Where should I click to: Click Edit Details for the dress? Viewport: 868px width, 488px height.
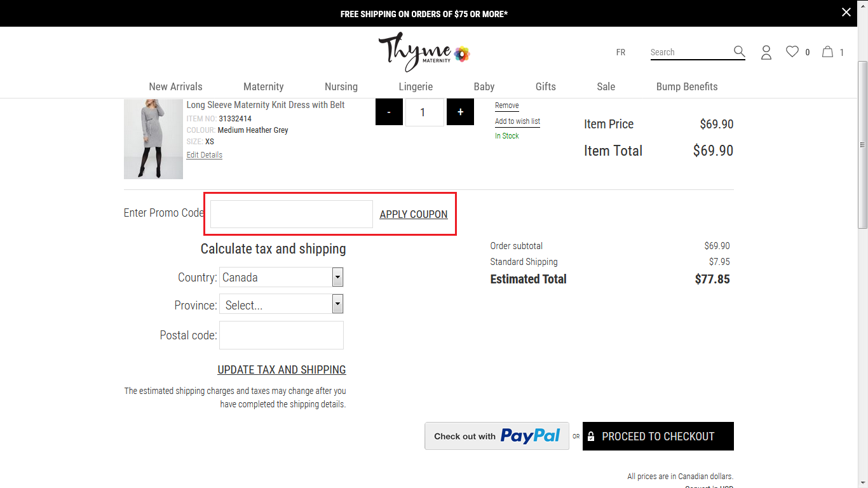coord(205,155)
